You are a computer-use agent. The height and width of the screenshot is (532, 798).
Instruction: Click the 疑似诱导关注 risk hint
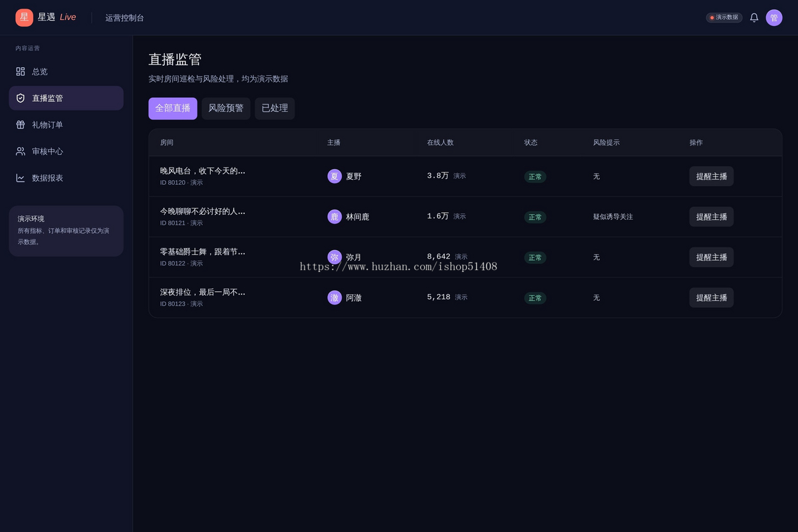(613, 217)
